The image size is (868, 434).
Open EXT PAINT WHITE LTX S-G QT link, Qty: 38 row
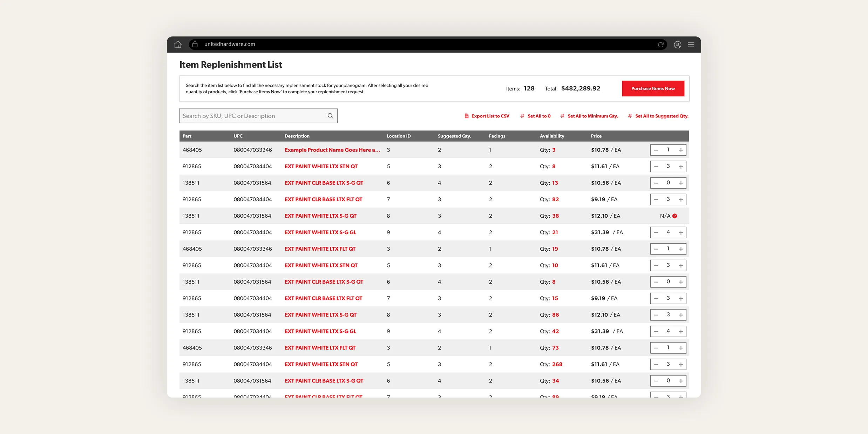tap(320, 216)
